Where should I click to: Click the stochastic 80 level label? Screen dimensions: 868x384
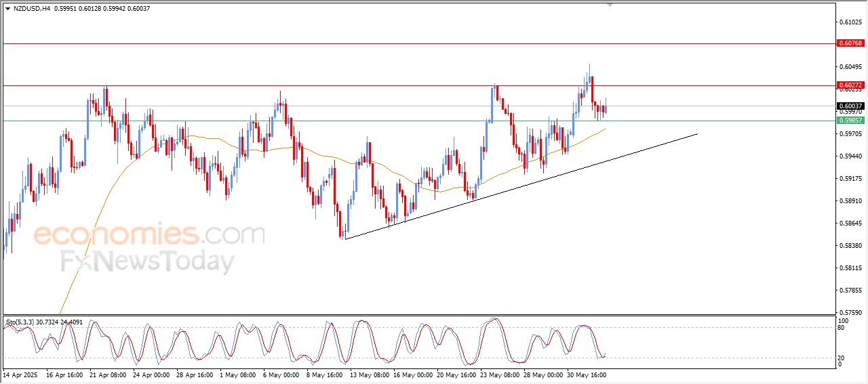point(842,328)
